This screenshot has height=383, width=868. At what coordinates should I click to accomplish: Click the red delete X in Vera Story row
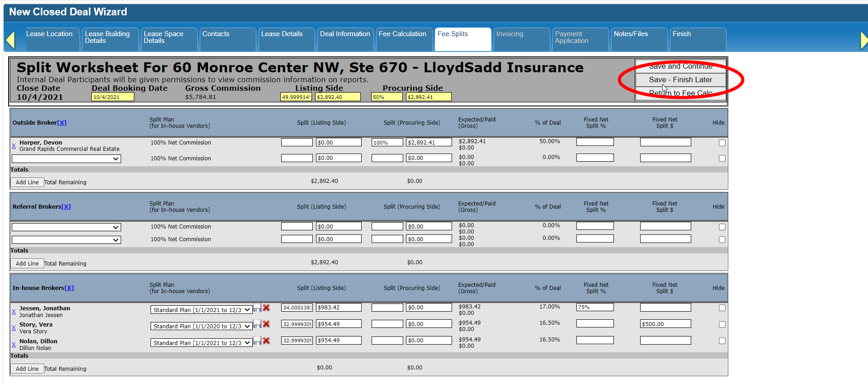(266, 324)
